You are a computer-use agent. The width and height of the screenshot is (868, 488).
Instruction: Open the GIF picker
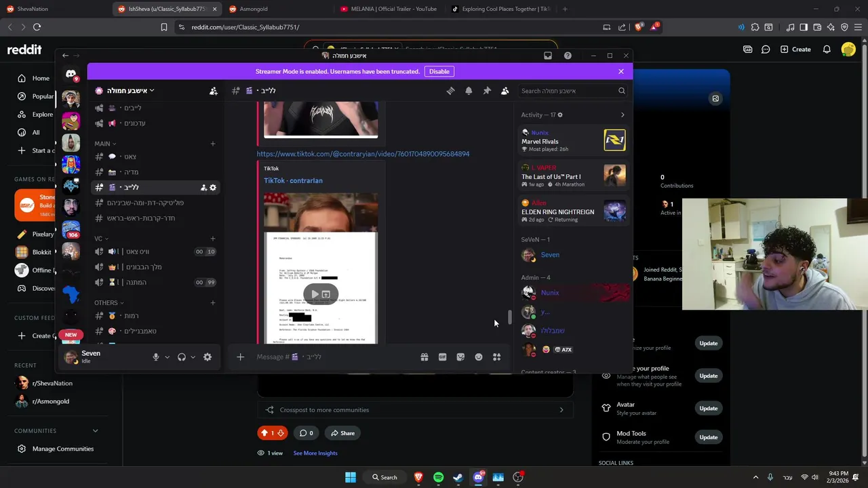[x=442, y=357]
